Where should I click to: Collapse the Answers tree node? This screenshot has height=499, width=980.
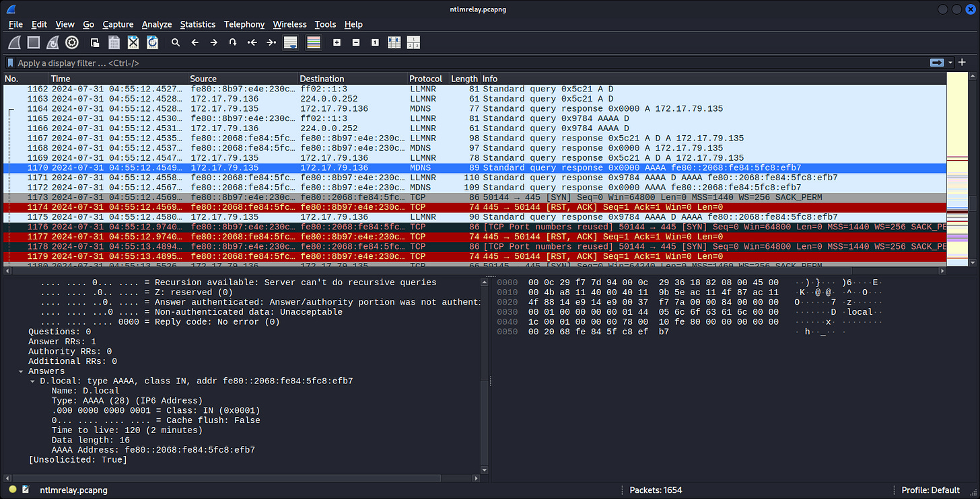pos(22,371)
